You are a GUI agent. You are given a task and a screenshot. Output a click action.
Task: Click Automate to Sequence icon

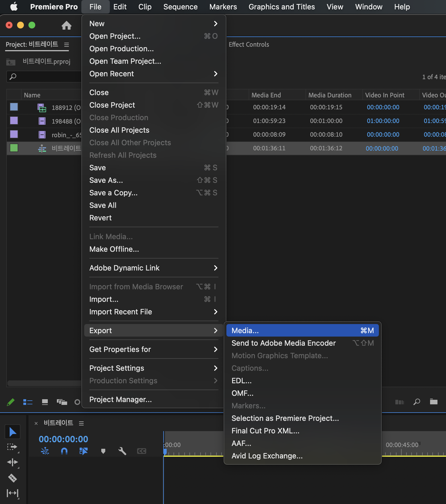(400, 402)
